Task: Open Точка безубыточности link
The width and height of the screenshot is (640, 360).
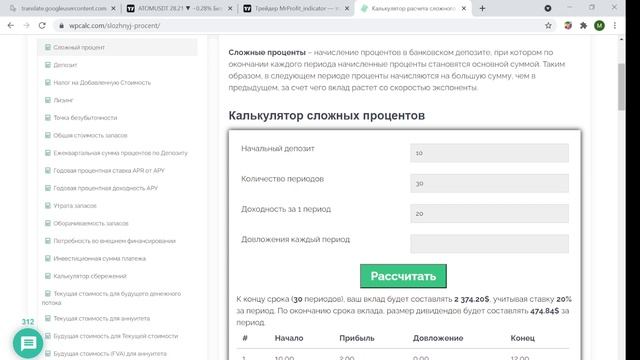Action: 85,118
